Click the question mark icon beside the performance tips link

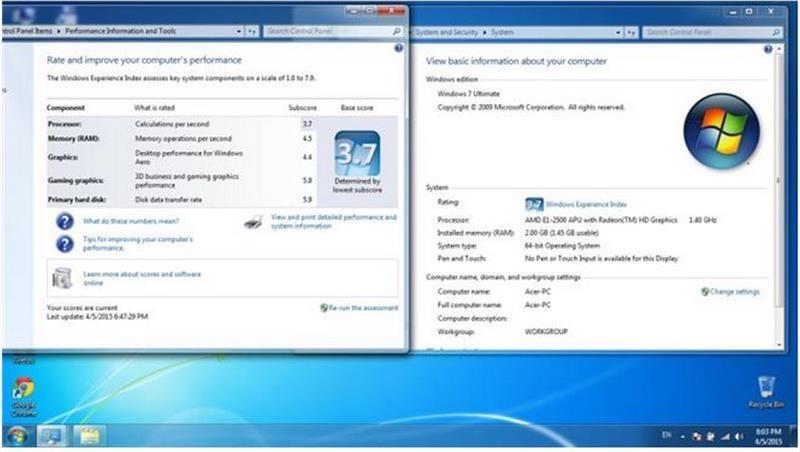tap(64, 244)
